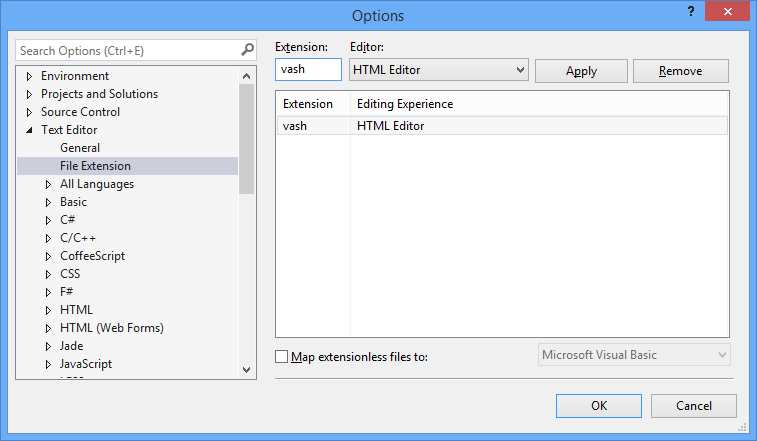Close the Options dialog window

(x=727, y=11)
